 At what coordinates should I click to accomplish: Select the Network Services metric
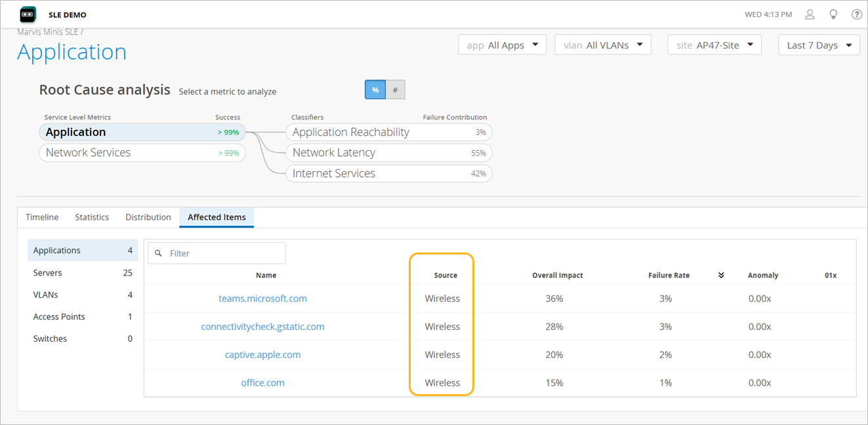[142, 153]
